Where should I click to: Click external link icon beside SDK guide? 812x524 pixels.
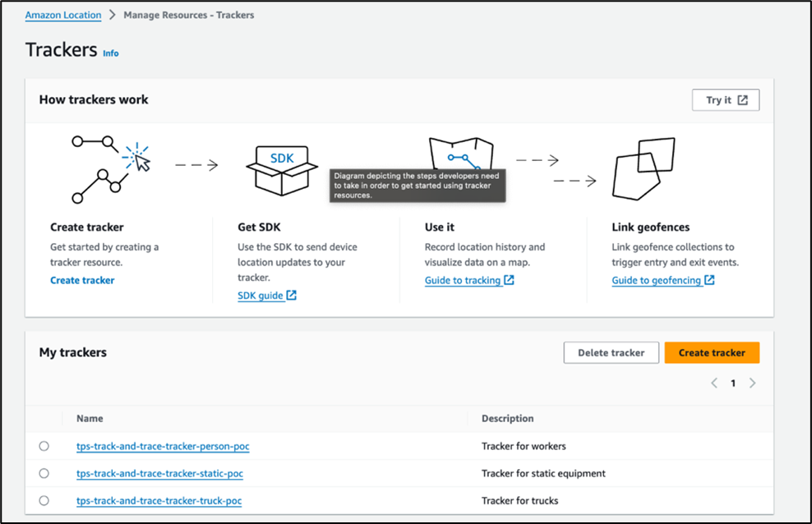tap(292, 295)
